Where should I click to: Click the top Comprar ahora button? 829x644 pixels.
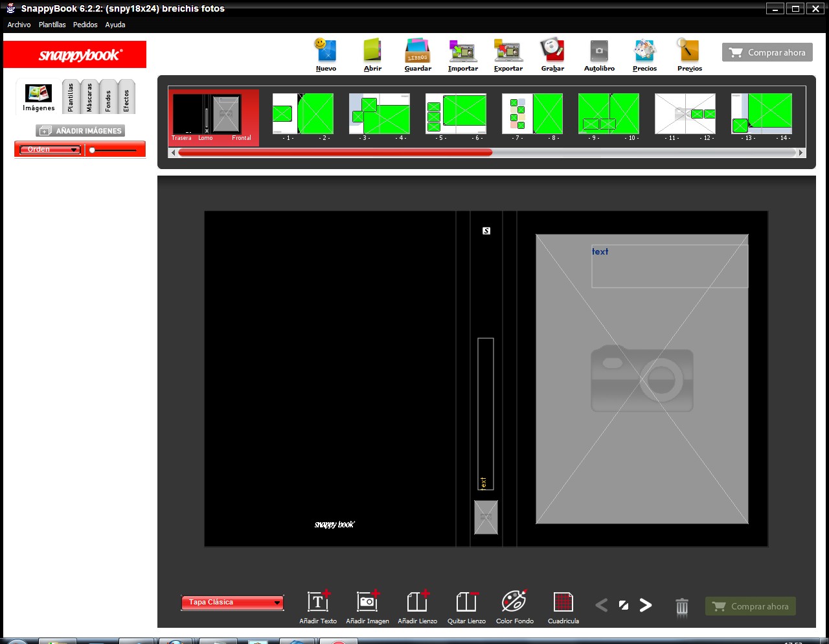(x=767, y=52)
